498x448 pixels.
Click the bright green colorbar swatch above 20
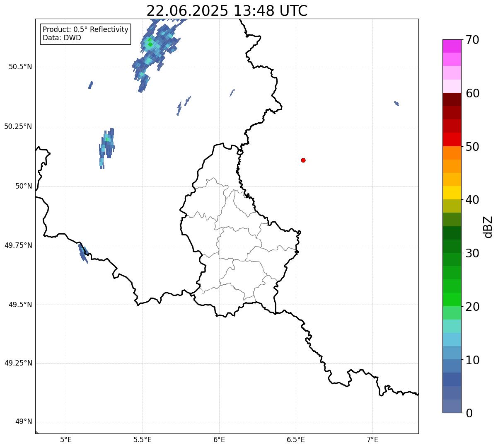point(452,300)
